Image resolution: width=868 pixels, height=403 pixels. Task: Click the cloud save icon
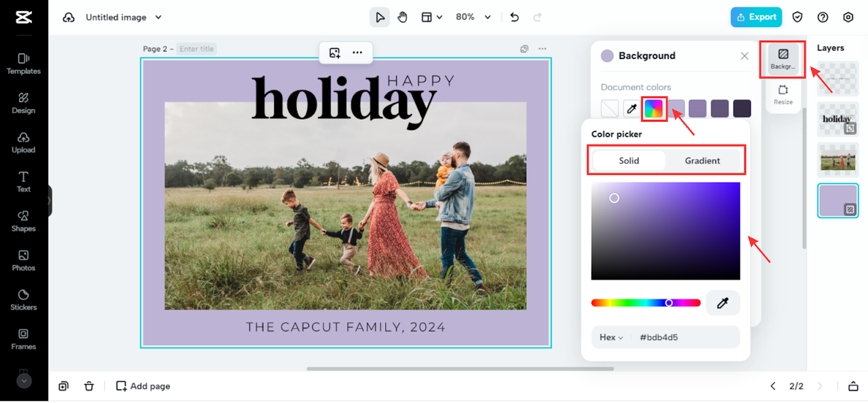[x=68, y=18]
